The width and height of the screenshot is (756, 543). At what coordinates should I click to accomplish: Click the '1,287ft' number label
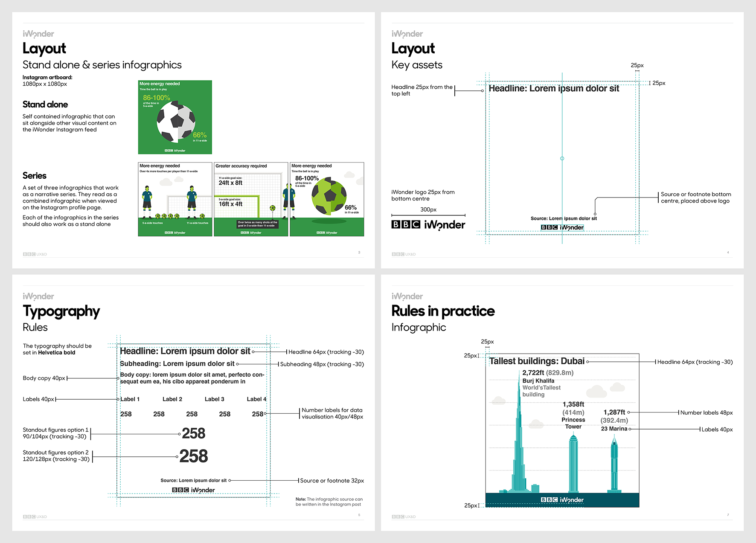[x=614, y=412]
